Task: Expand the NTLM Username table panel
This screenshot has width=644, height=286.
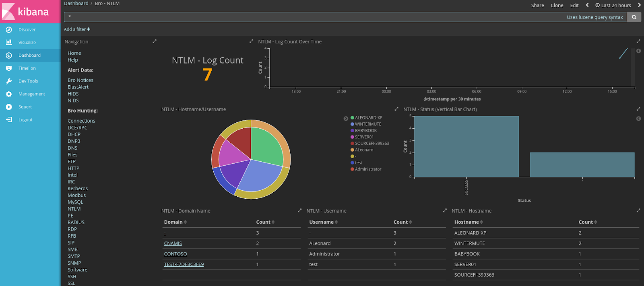Action: 445,210
